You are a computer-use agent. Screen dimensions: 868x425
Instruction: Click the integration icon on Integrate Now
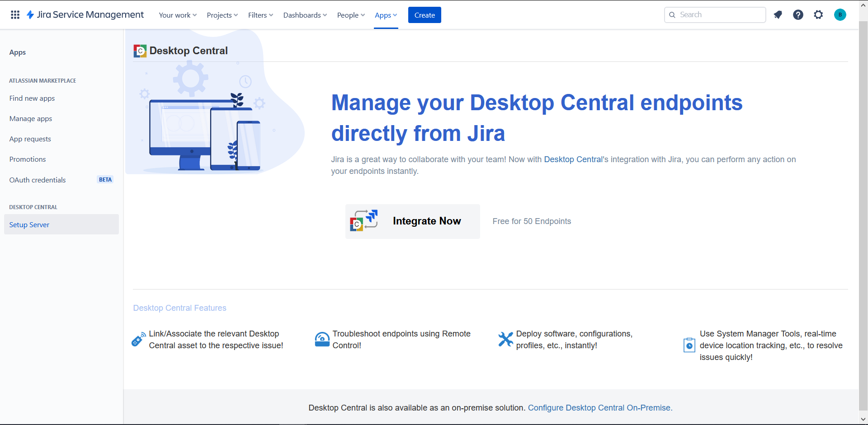[364, 221]
